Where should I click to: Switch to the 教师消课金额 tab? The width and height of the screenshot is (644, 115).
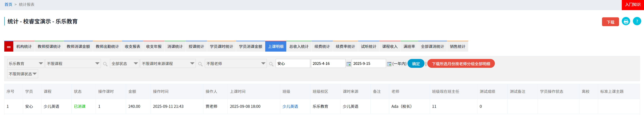(78, 47)
